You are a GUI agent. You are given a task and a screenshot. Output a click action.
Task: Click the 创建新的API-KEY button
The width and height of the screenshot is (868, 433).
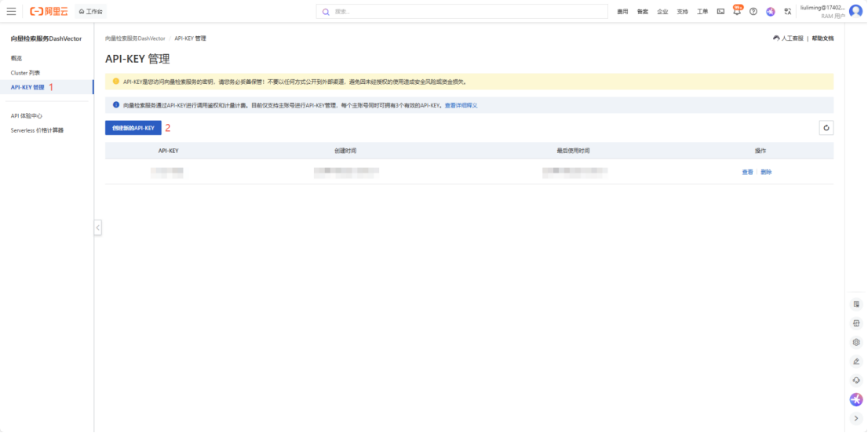(133, 128)
